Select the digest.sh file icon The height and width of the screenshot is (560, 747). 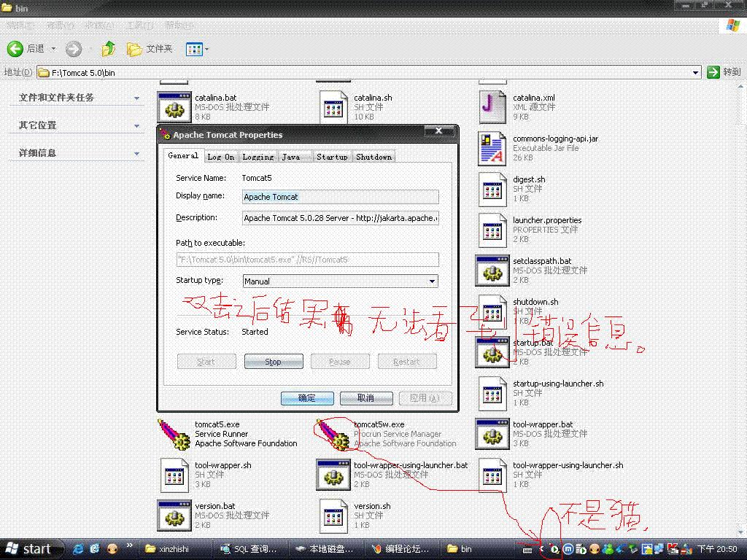coord(492,189)
